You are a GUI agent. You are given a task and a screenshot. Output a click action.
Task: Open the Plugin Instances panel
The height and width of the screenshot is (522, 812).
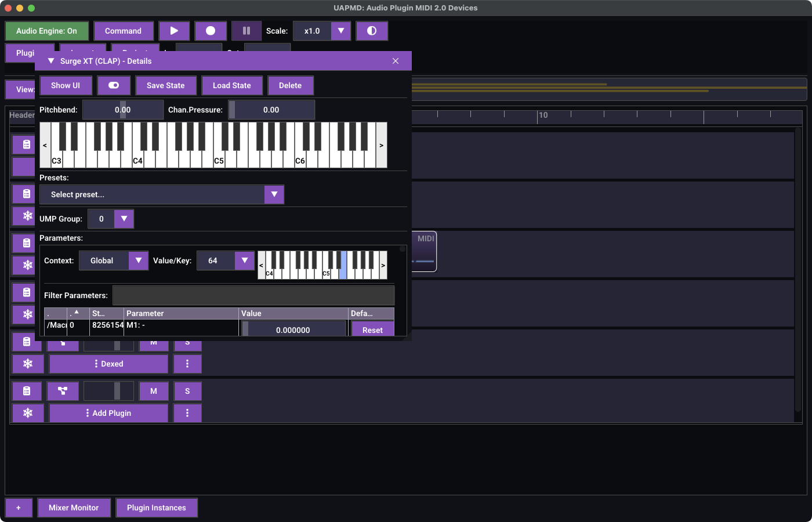click(x=157, y=507)
